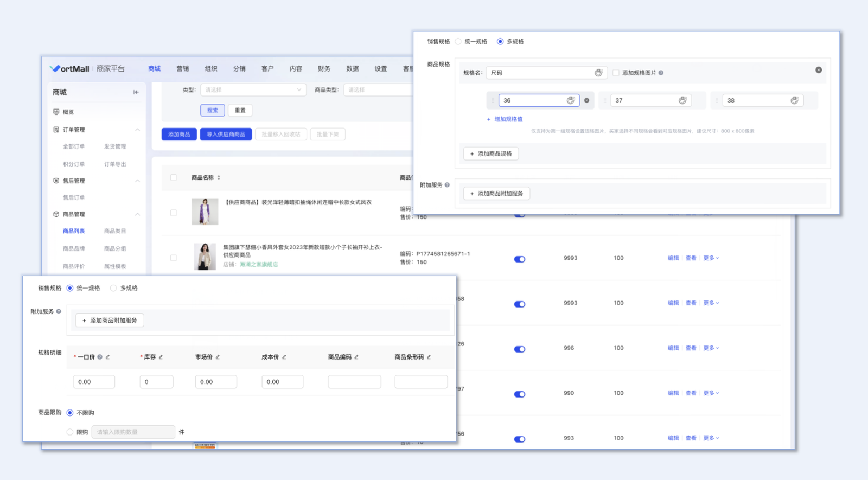Remove the spec value 36 with its delete icon
Screen dimensions: 868x480
coord(586,100)
